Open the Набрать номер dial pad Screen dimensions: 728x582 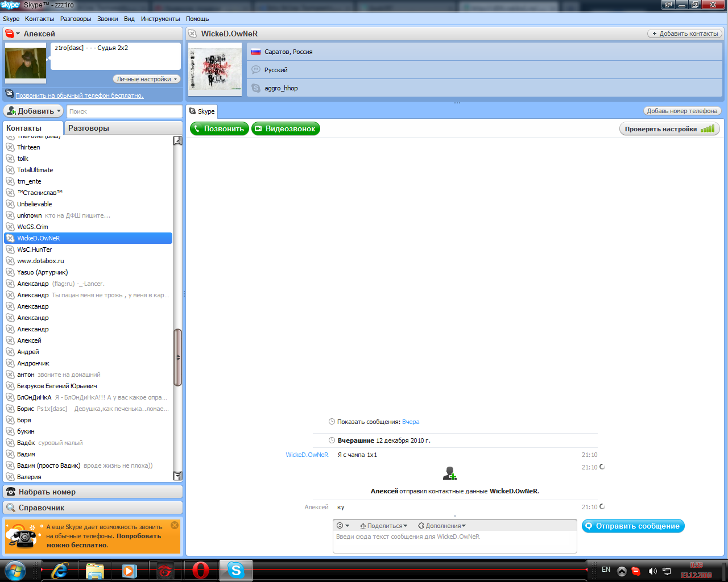pos(93,492)
